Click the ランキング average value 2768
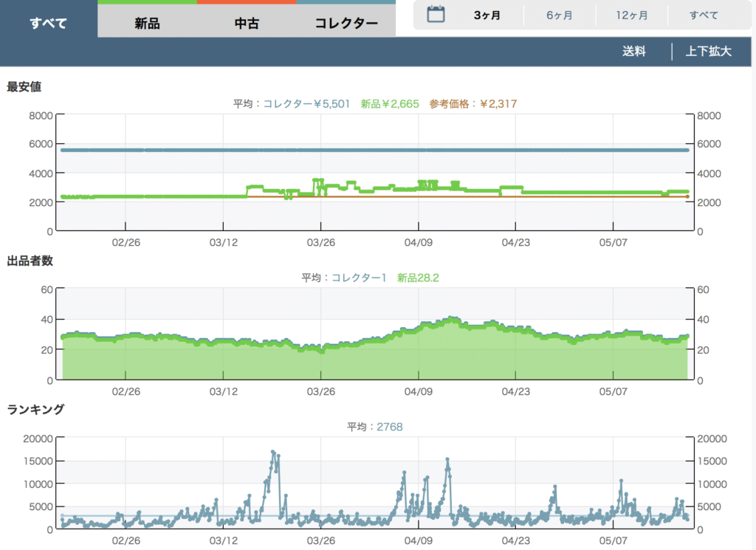 pos(388,427)
